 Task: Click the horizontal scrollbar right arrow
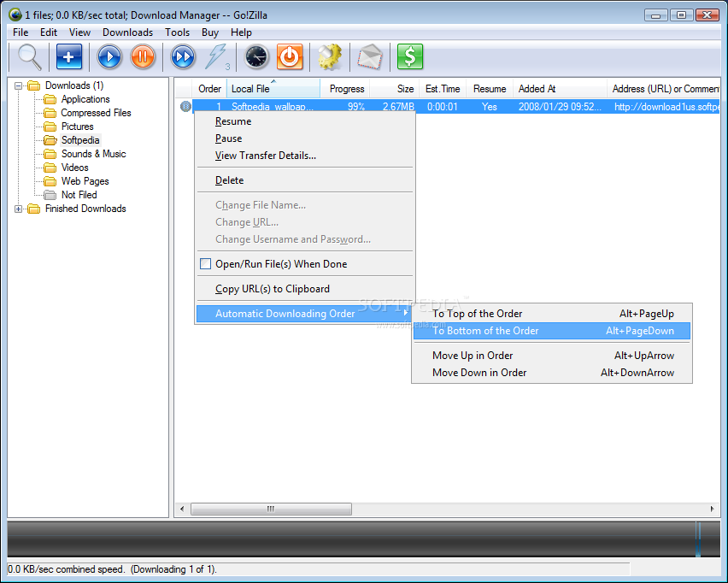pyautogui.click(x=713, y=509)
